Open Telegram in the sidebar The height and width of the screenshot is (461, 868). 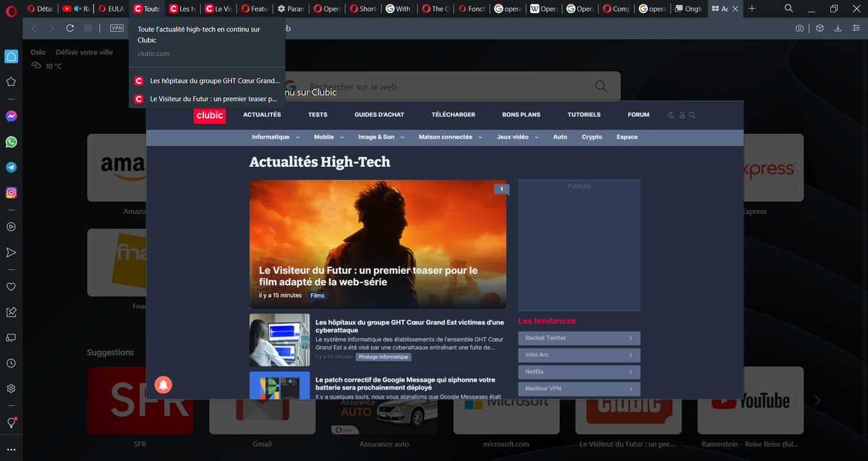pyautogui.click(x=11, y=167)
